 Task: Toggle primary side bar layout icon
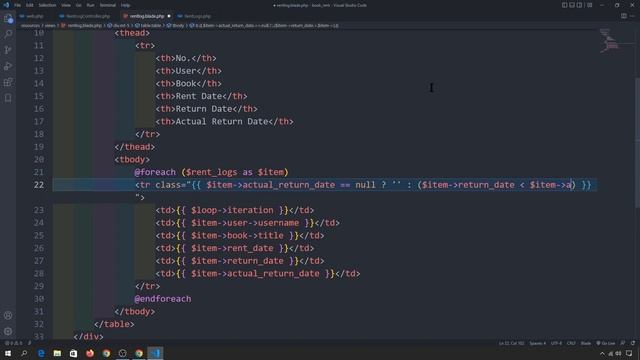(564, 5)
